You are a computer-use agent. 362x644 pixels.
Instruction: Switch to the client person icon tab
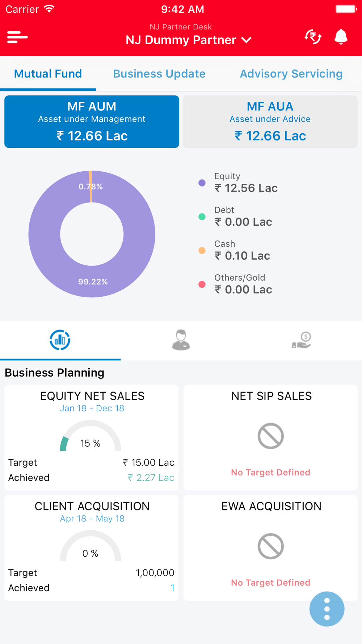click(181, 340)
